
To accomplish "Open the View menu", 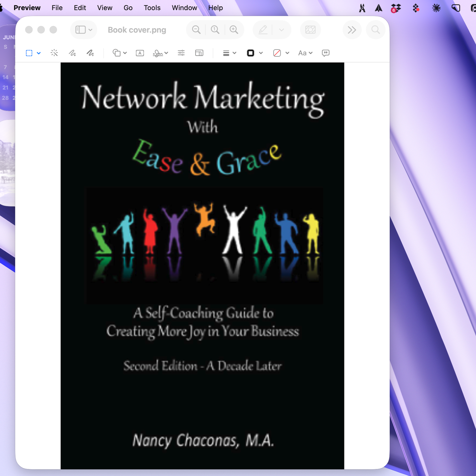I will 105,8.
